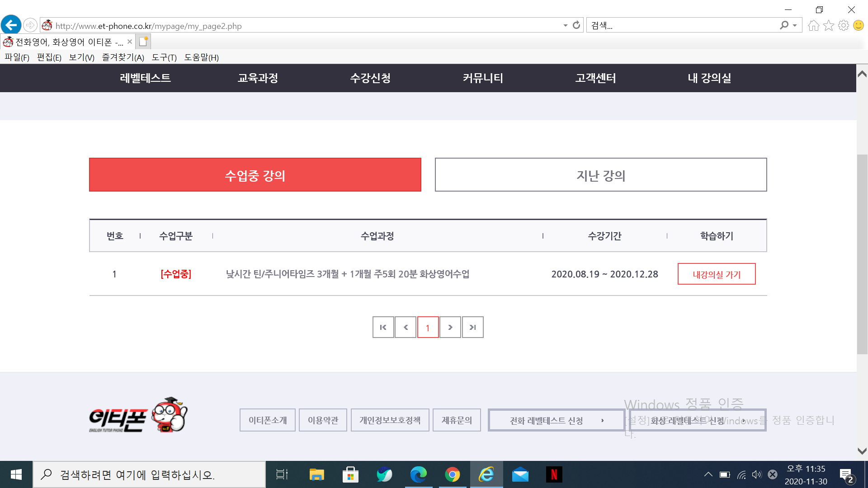The width and height of the screenshot is (868, 488).
Task: Open 전화 레벨테스트 신청 link
Action: [556, 420]
